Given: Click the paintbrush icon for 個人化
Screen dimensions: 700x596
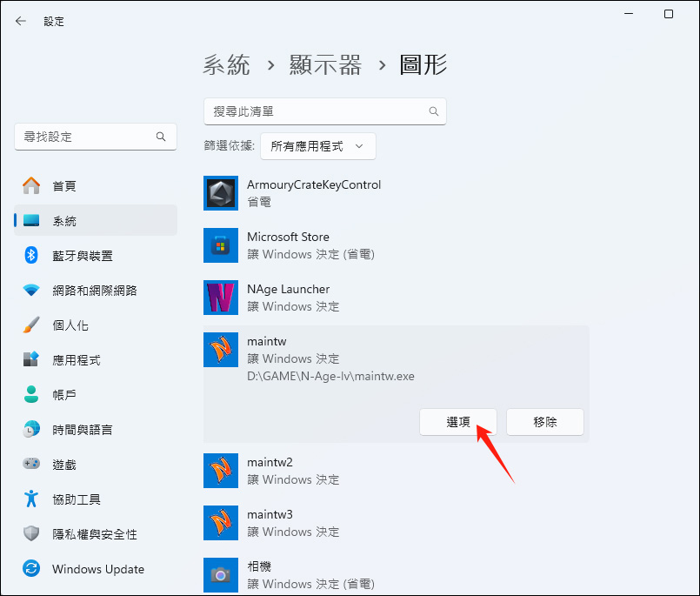Looking at the screenshot, I should (x=31, y=325).
